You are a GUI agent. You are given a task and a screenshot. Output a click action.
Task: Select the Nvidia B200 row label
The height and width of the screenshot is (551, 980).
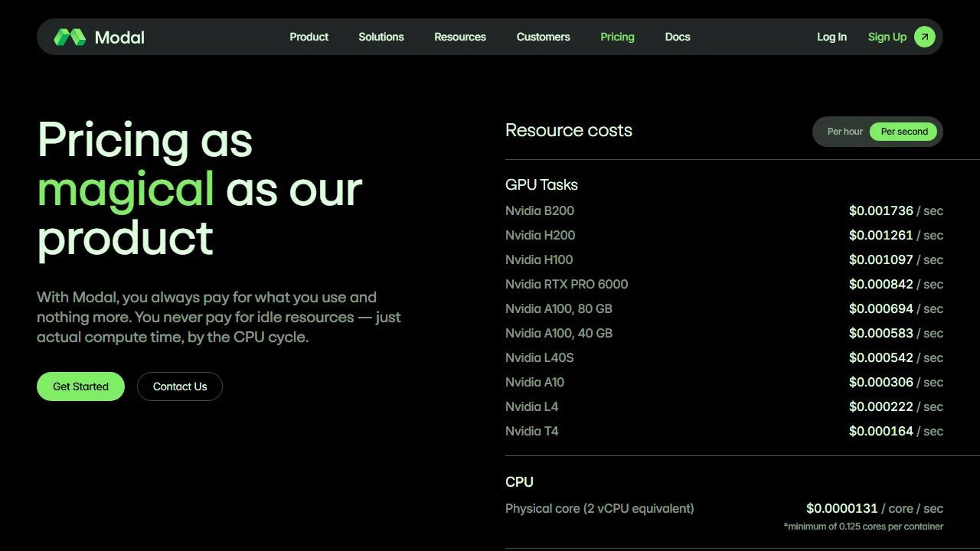click(x=540, y=210)
